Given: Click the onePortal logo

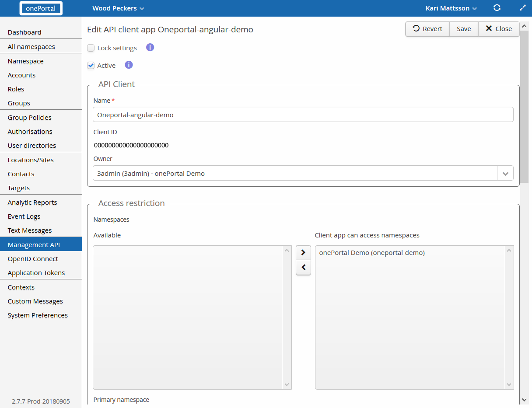Looking at the screenshot, I should click(x=41, y=8).
